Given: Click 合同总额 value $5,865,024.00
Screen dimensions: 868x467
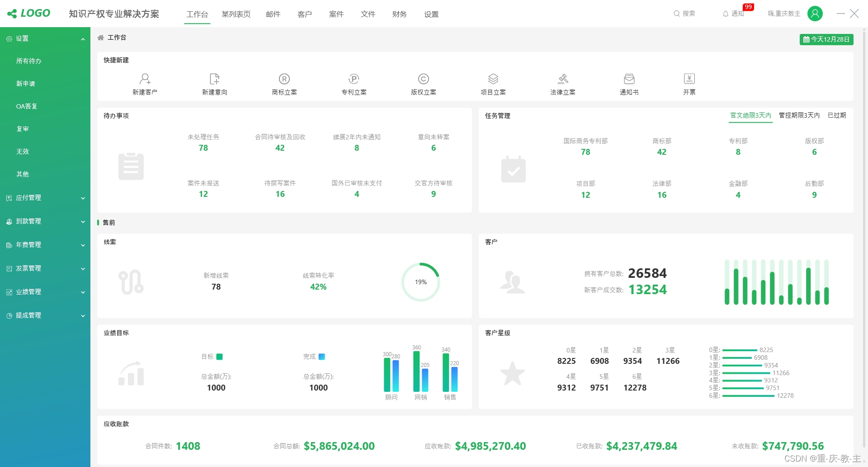Looking at the screenshot, I should 339,446.
